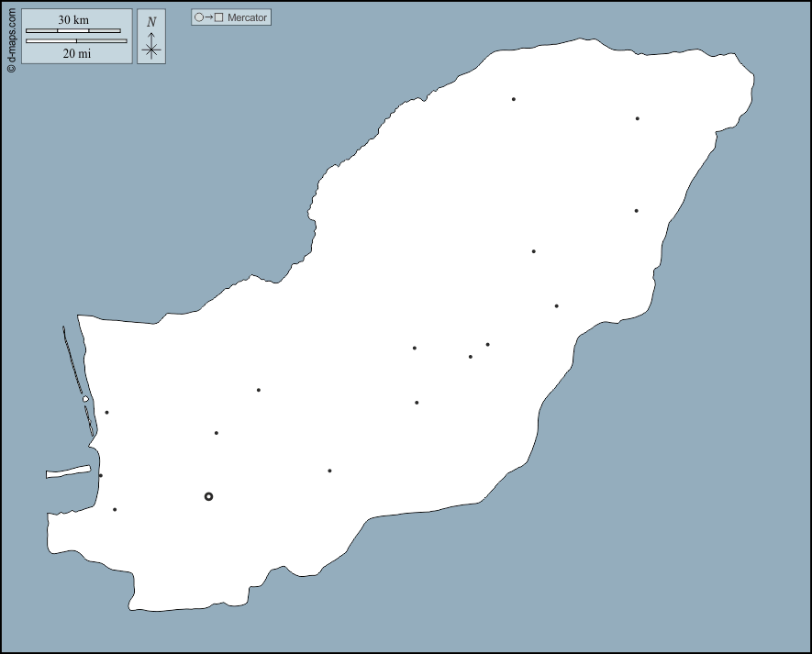Click the city dot in the far northeast corner

638,118
